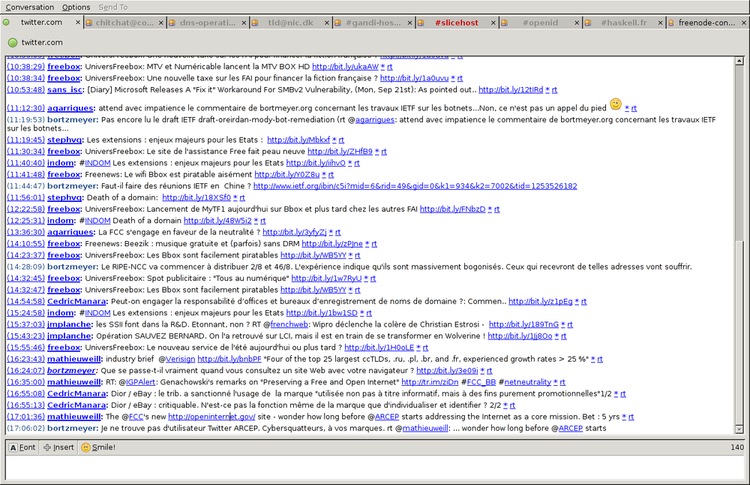Close the twitter.com tab
Screen dimensions: 750x485
click(78, 22)
